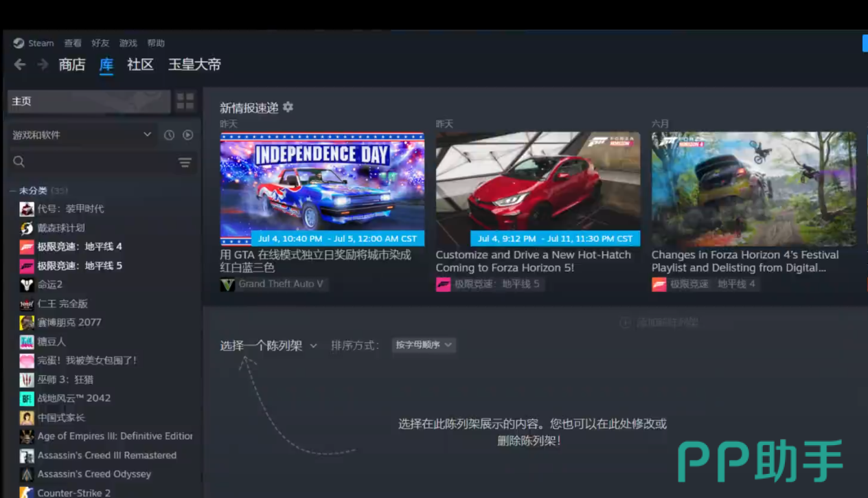Click the forward navigation arrow
868x498 pixels.
43,65
